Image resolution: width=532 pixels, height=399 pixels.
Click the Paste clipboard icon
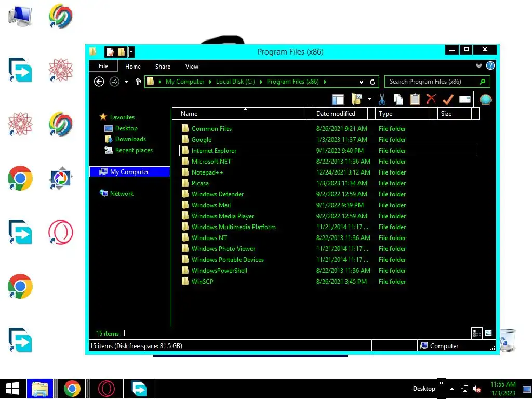(x=415, y=99)
